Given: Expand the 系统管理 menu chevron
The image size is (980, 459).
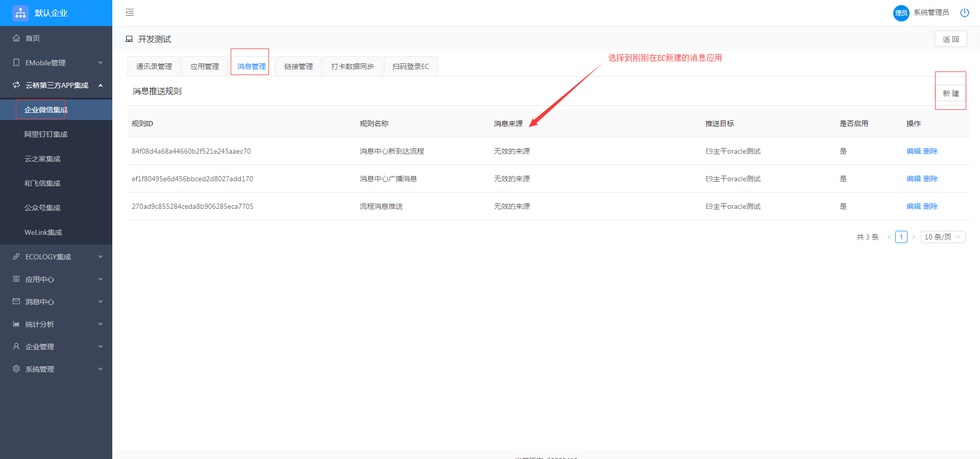Looking at the screenshot, I should (x=101, y=369).
